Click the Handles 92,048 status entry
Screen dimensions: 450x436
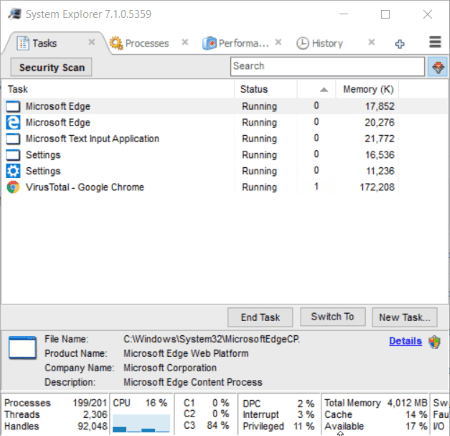point(56,426)
